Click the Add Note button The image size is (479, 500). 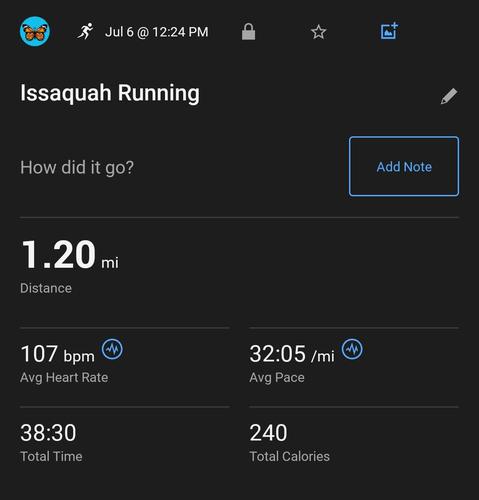point(404,166)
